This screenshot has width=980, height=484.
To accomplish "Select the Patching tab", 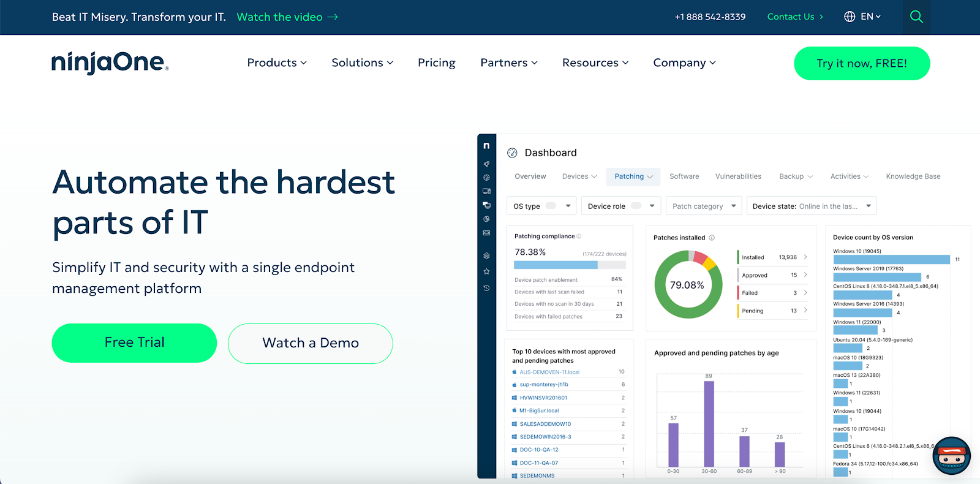I will tap(633, 176).
